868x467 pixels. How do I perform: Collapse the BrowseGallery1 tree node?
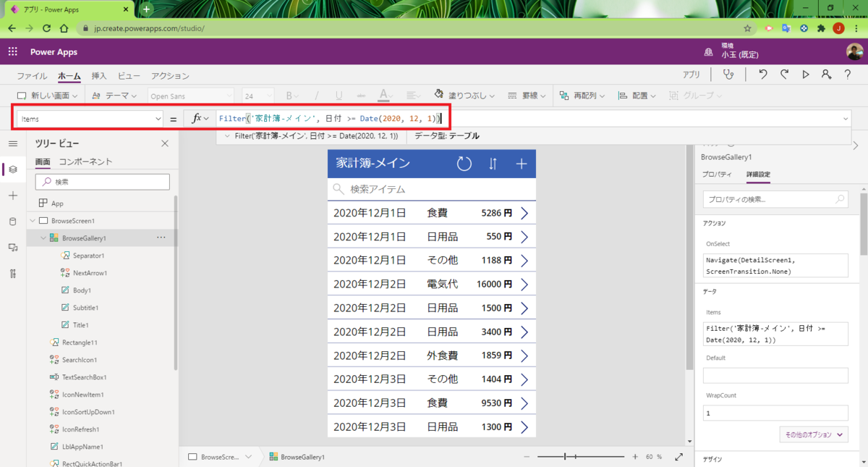(43, 237)
